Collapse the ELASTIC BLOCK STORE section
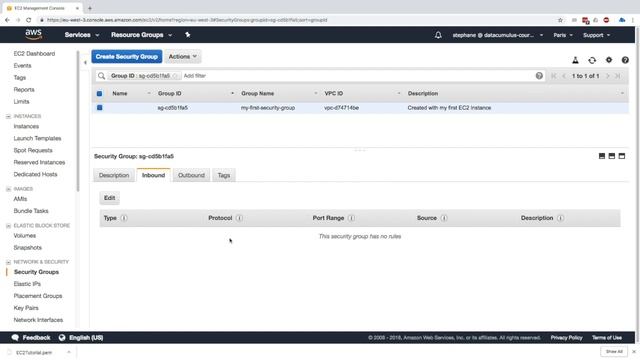The height and width of the screenshot is (360, 640). click(x=8, y=226)
